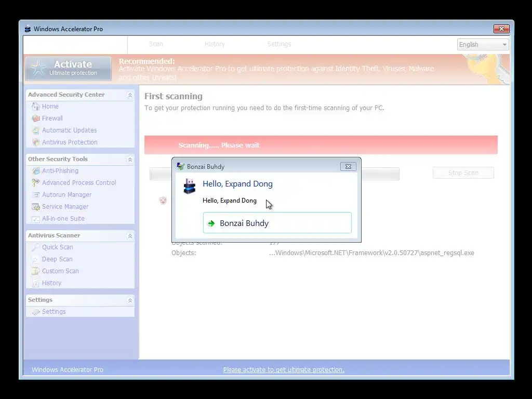This screenshot has height=399, width=532.
Task: Click Windows Accelerator Pro status bar label
Action: click(67, 370)
